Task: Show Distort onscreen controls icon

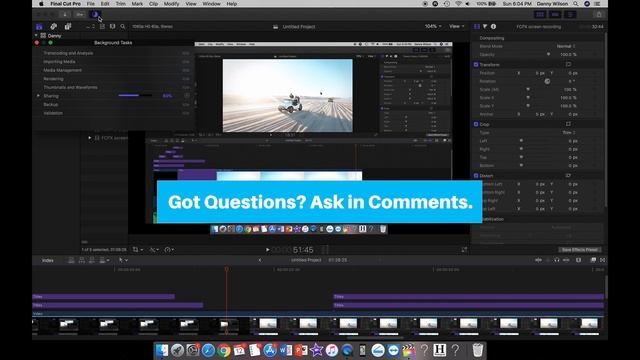Action: click(x=568, y=176)
